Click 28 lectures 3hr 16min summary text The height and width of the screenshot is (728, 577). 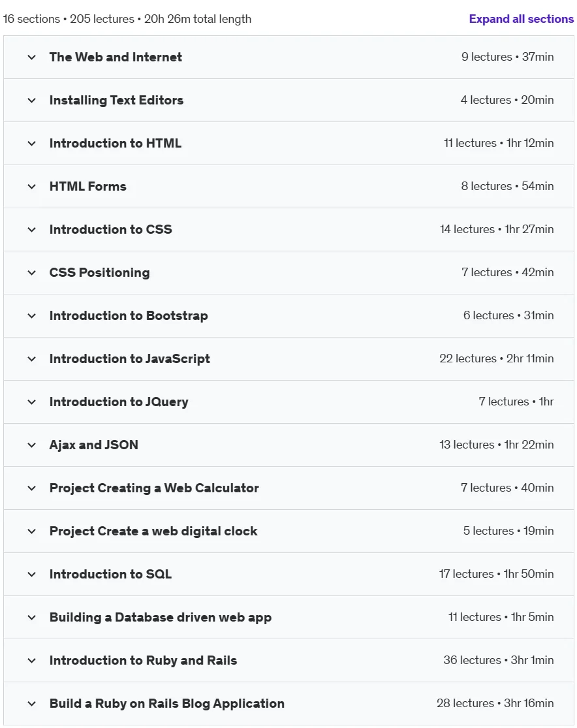495,703
